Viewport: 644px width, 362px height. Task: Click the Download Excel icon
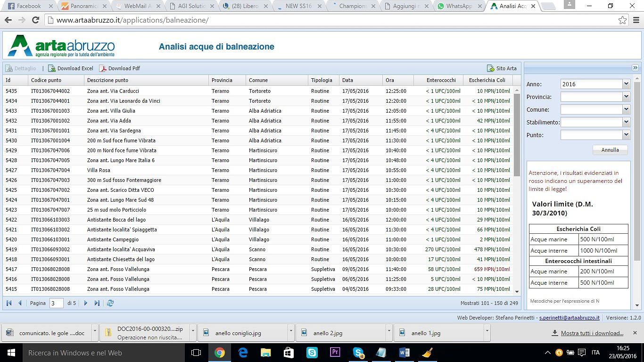tap(52, 68)
